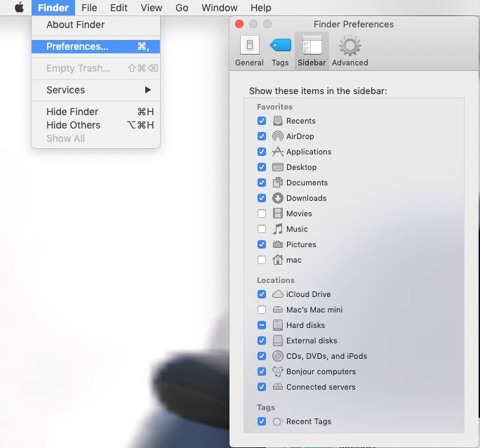Uncheck the Documents checkbox
The width and height of the screenshot is (480, 448).
coord(262,183)
